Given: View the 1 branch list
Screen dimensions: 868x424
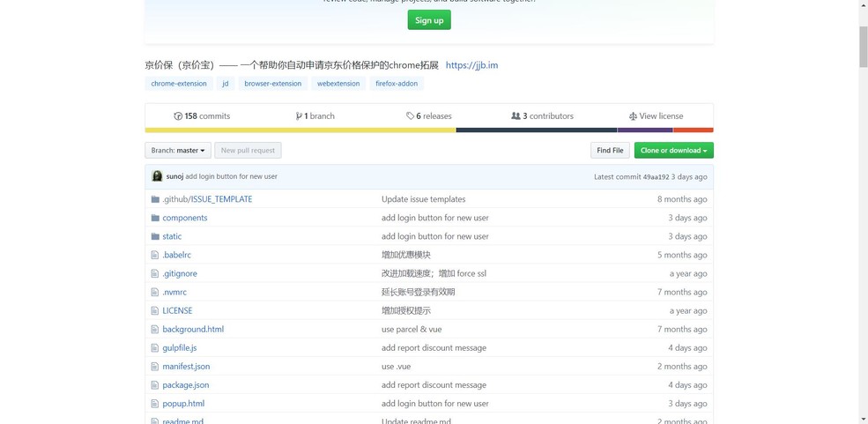Looking at the screenshot, I should [315, 116].
